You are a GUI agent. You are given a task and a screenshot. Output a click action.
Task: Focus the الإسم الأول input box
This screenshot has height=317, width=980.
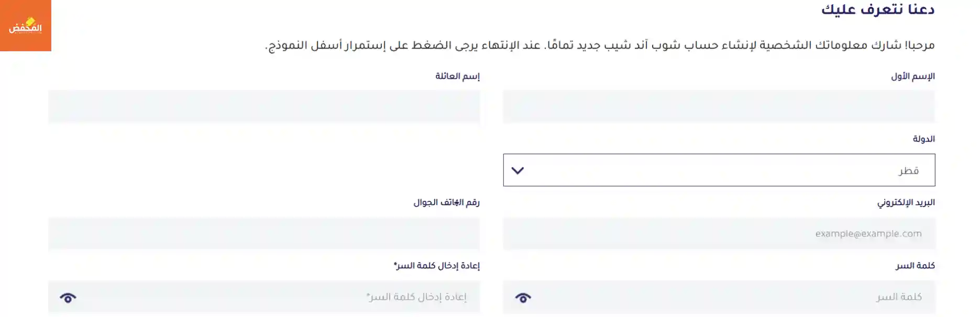coord(719,107)
